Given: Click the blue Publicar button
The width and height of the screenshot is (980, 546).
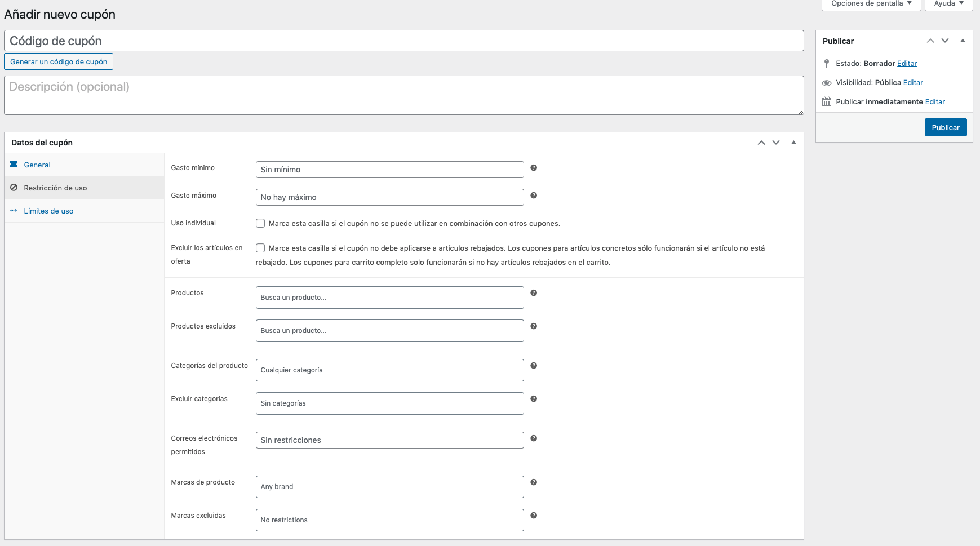Looking at the screenshot, I should click(946, 127).
